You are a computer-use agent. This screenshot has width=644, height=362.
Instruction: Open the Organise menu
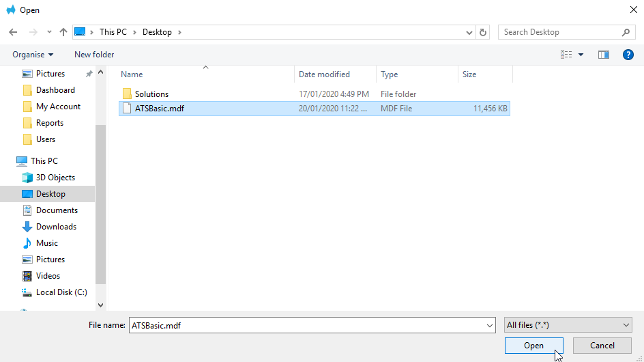tap(33, 55)
